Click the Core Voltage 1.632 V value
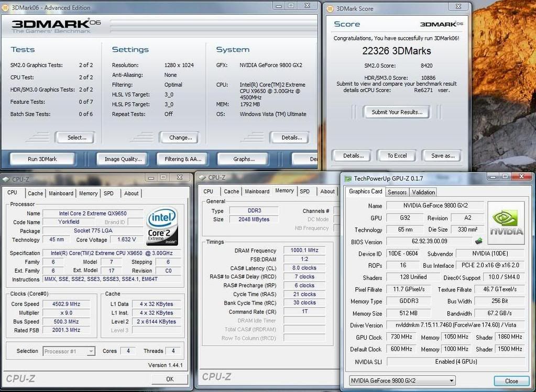This screenshot has width=536, height=392. [126, 239]
